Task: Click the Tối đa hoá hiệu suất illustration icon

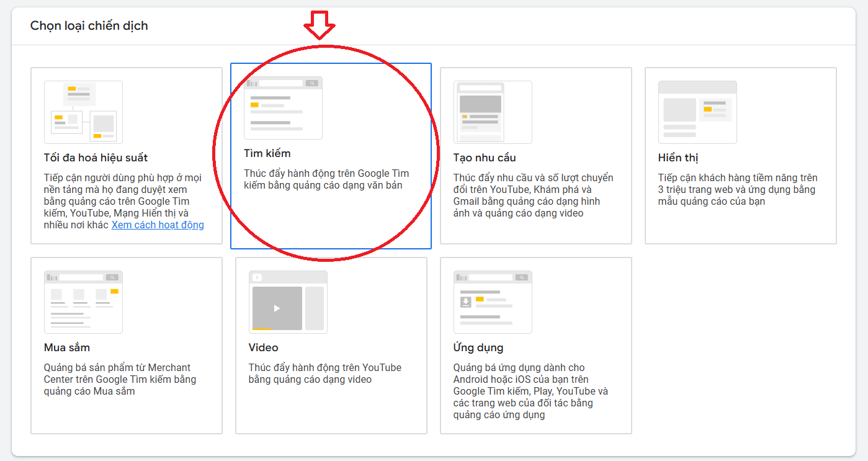Action: pos(83,112)
